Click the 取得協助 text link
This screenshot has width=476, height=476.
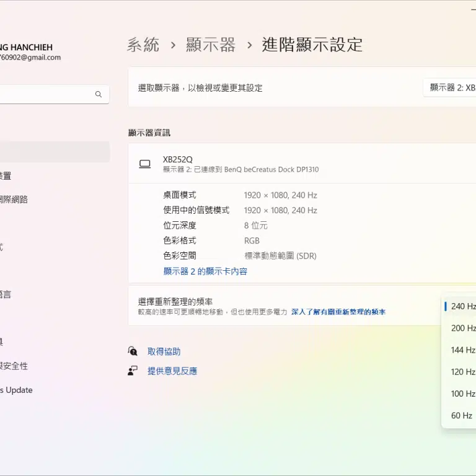164,351
